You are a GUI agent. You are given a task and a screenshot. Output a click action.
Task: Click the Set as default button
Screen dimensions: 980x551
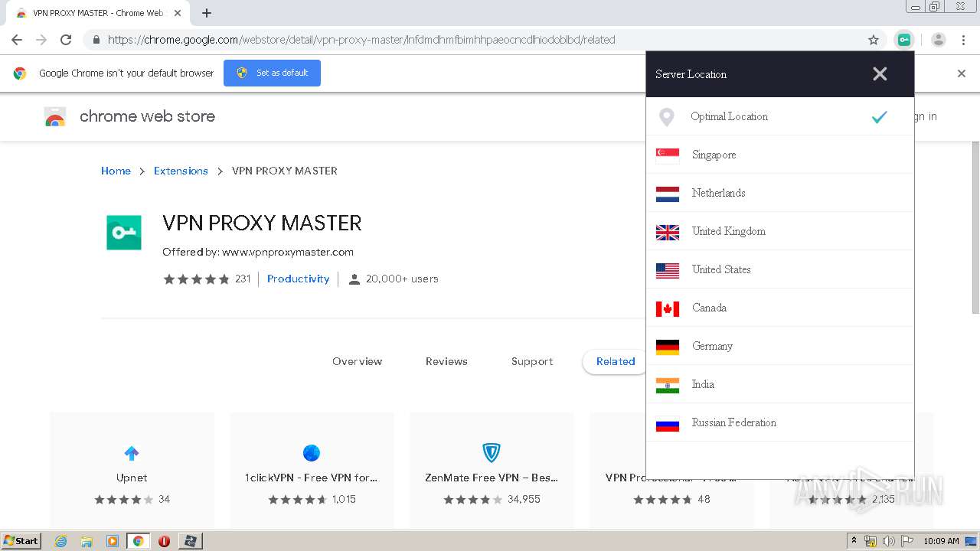(272, 73)
